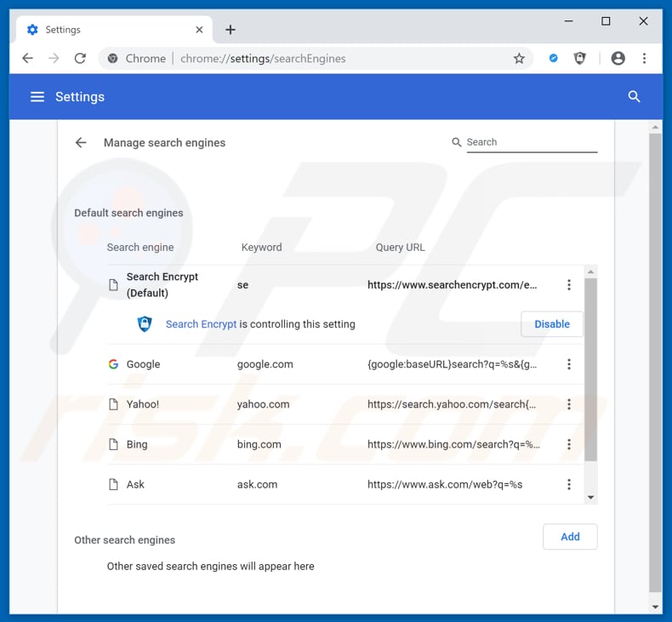Click the Keyword column header

click(x=261, y=248)
